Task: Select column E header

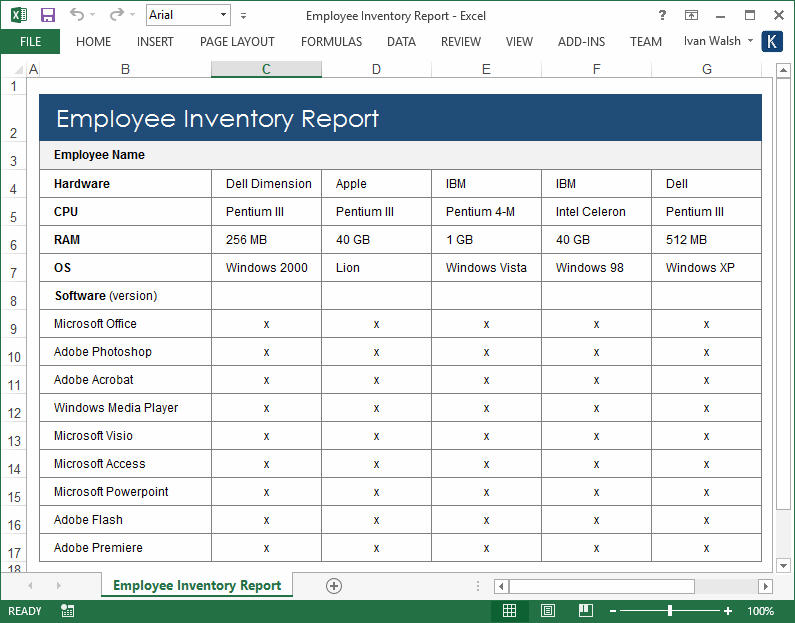Action: (x=486, y=69)
